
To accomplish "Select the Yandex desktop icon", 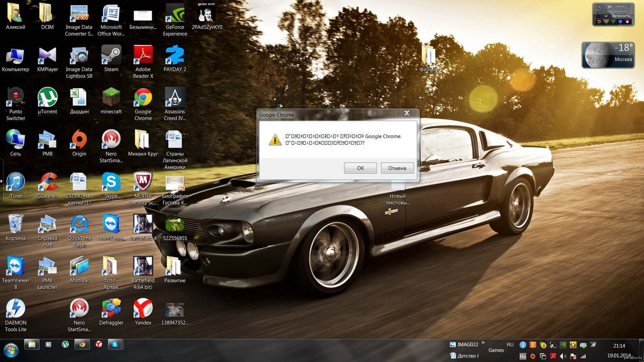I will tap(143, 312).
